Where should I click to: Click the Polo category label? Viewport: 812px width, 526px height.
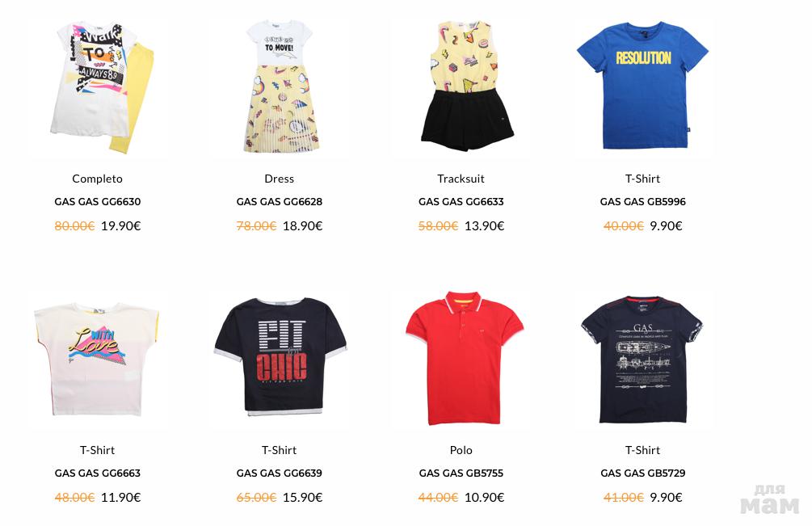[461, 450]
